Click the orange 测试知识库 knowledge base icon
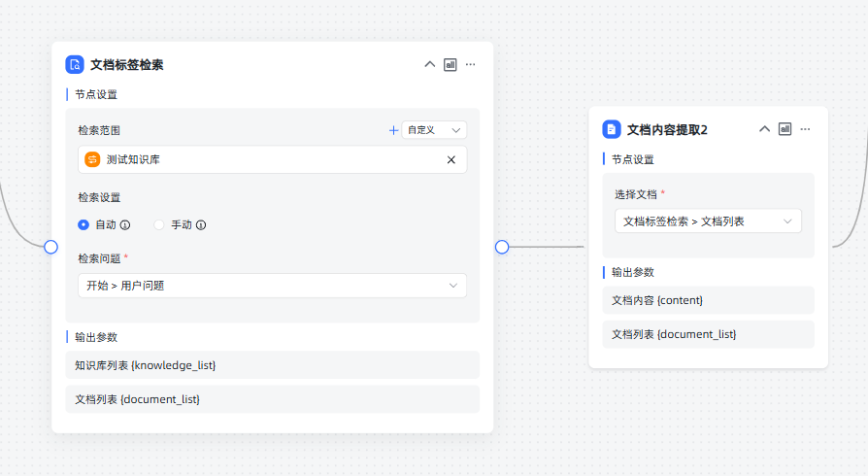This screenshot has height=476, width=868. tap(92, 160)
